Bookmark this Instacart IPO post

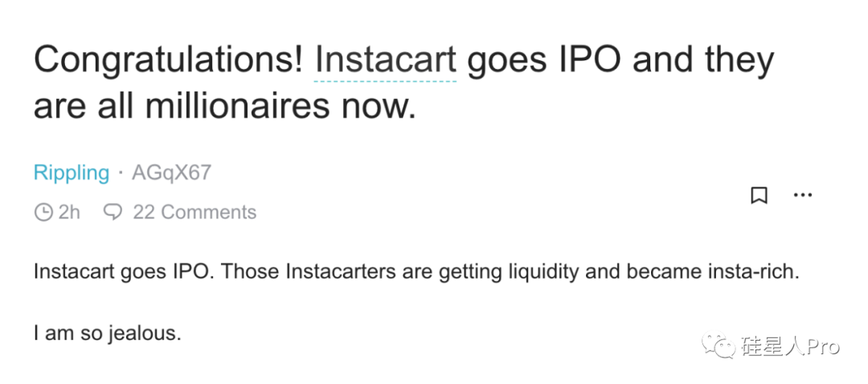pos(759,195)
